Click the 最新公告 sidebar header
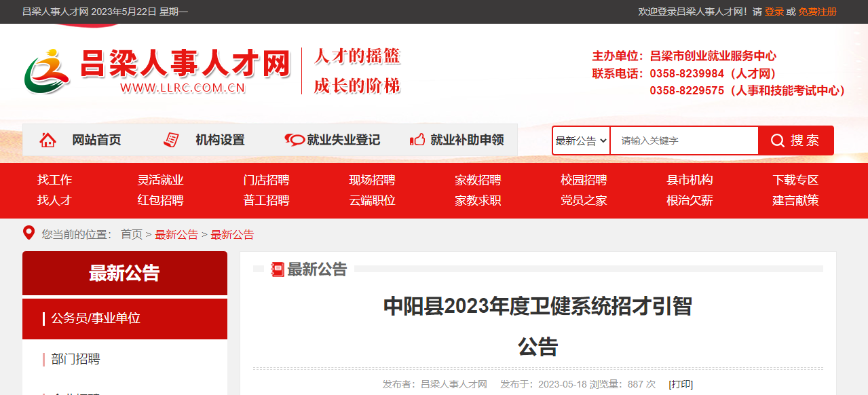868x395 pixels. 125,273
